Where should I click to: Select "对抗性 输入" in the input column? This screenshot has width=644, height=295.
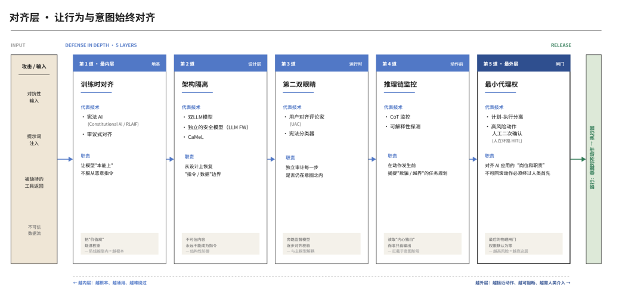34,97
